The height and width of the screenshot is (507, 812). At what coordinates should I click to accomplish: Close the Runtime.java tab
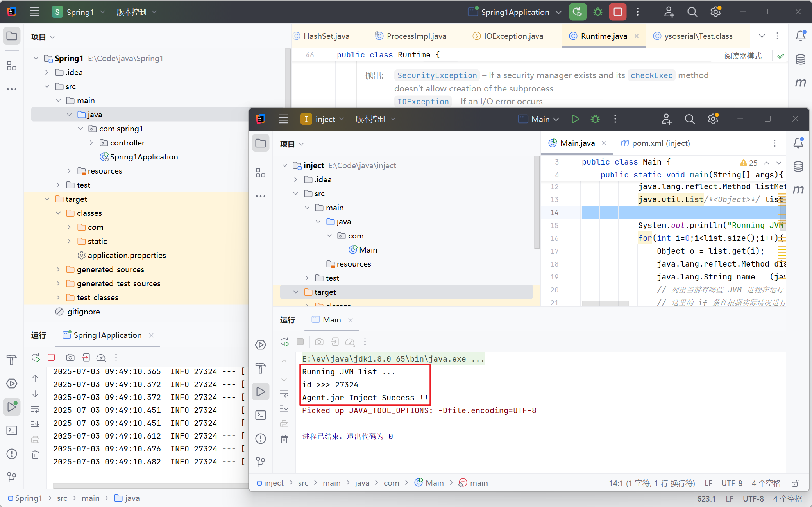[637, 36]
